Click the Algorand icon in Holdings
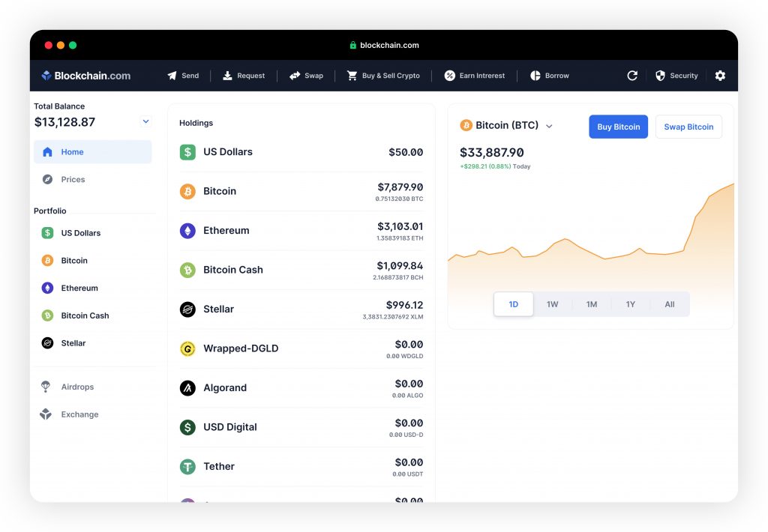Screen dimensions: 768x532 click(187, 387)
